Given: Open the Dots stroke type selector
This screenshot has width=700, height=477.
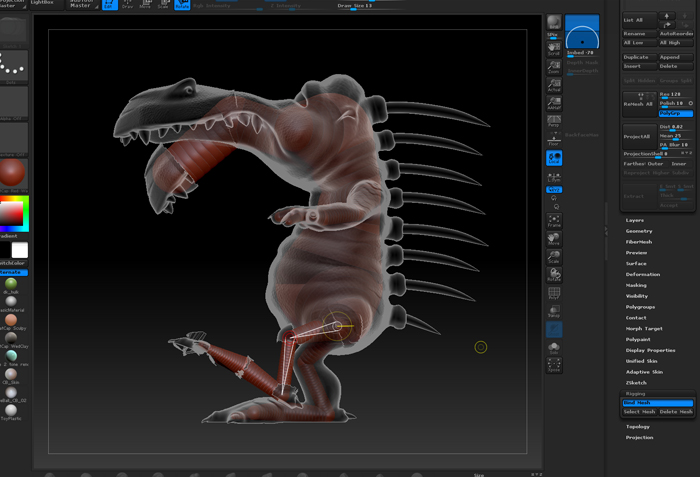Looking at the screenshot, I should click(13, 67).
